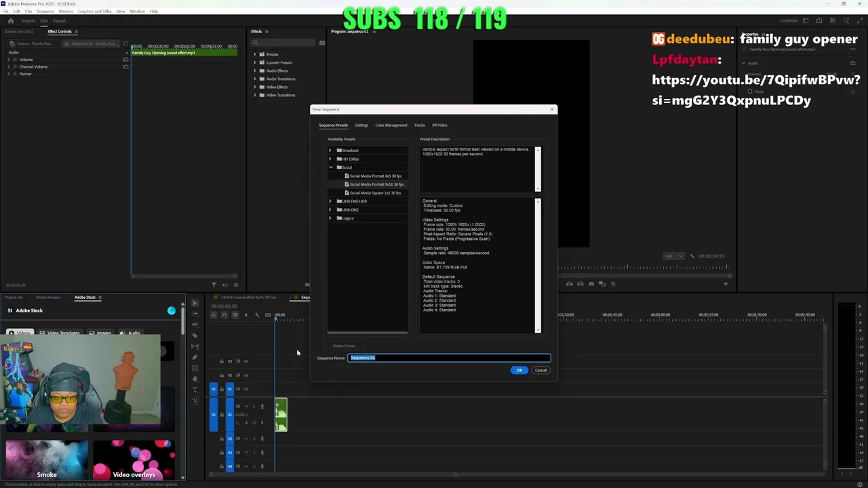The height and width of the screenshot is (488, 868).
Task: Open Video overlays thumbnail in Adobe Stock
Action: coord(134,460)
